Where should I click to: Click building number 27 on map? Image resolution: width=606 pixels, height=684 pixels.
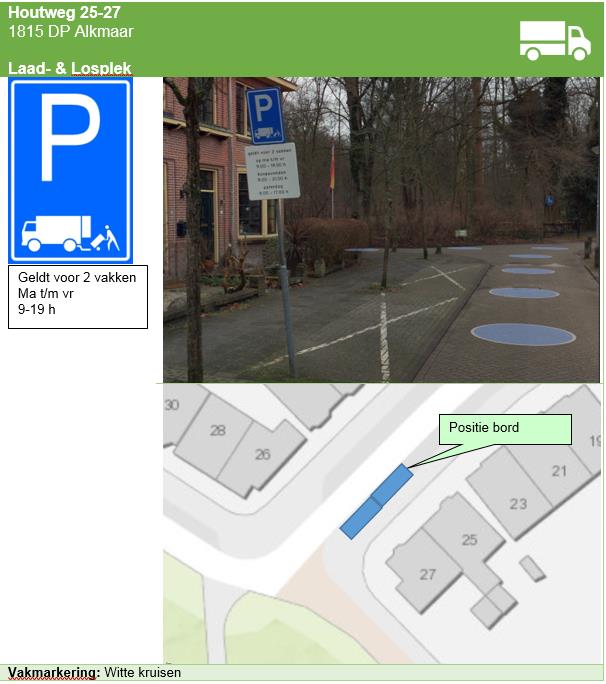[428, 574]
